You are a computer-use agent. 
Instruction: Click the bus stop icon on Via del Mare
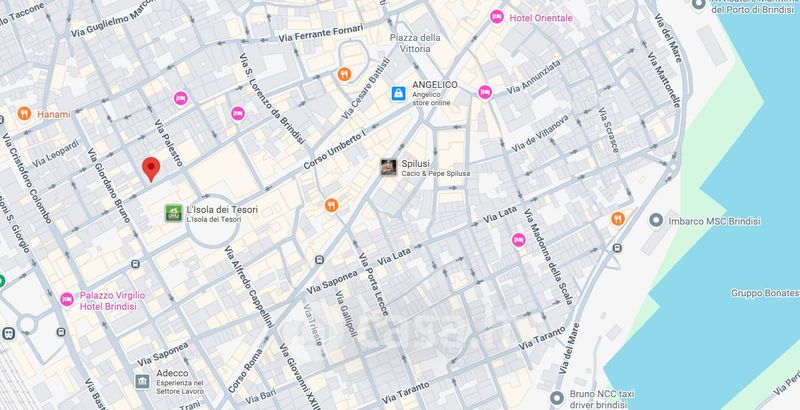617,248
